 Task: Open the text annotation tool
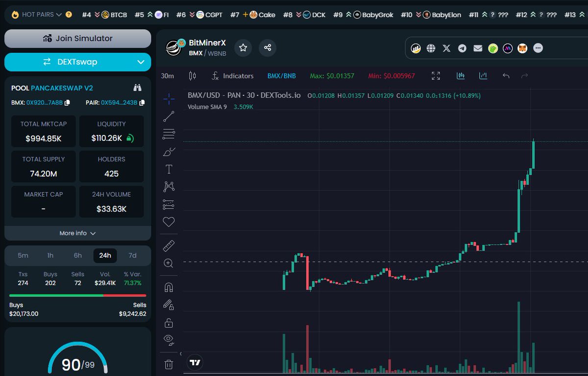(x=169, y=169)
